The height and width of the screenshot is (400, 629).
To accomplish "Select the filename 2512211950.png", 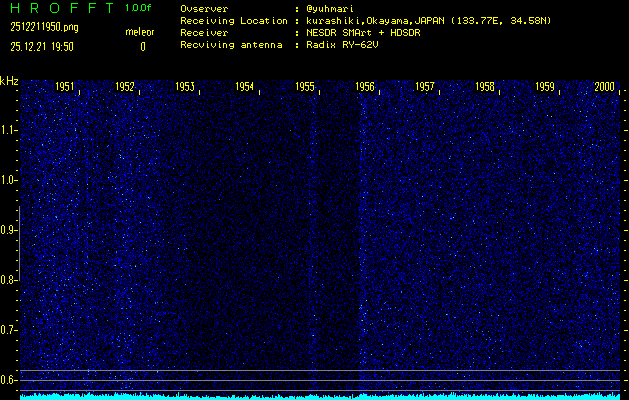I will coord(45,27).
